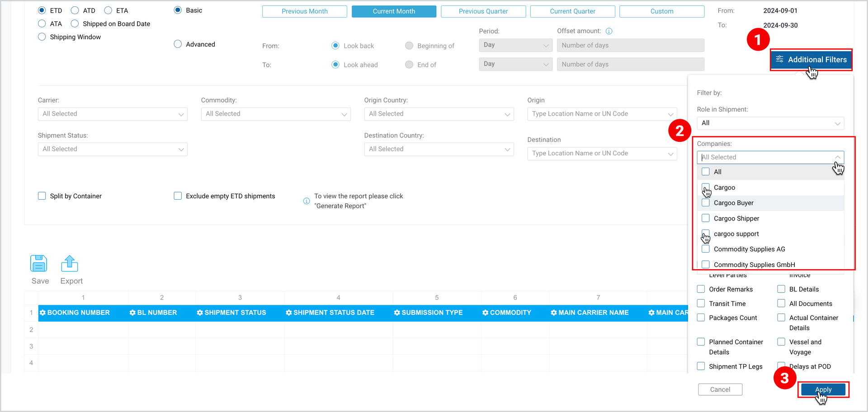Open the Shipment Status dropdown
Image resolution: width=868 pixels, height=412 pixels.
[x=113, y=149]
